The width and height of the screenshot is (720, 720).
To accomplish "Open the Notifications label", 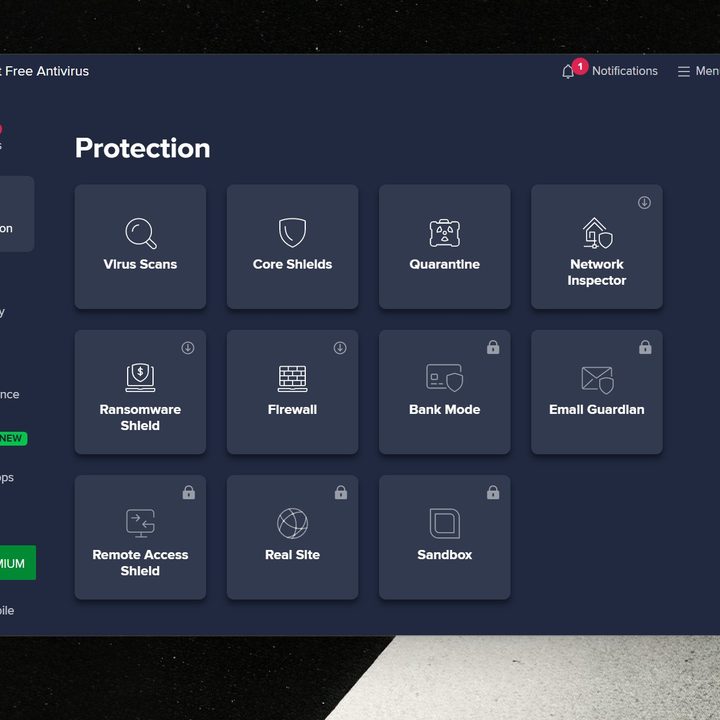I will pyautogui.click(x=624, y=71).
